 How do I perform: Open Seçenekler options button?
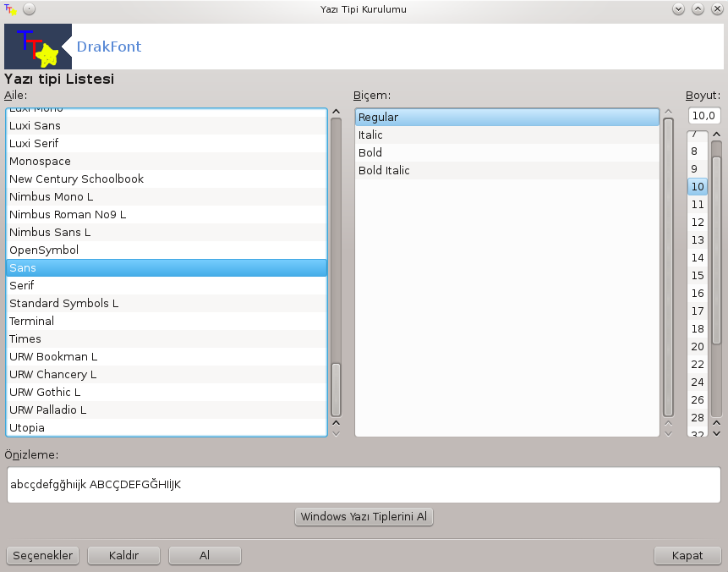click(x=43, y=556)
